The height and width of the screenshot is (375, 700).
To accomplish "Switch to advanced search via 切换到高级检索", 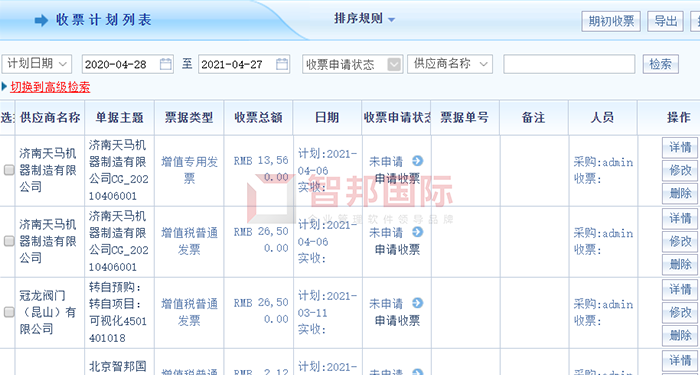I will coord(50,87).
